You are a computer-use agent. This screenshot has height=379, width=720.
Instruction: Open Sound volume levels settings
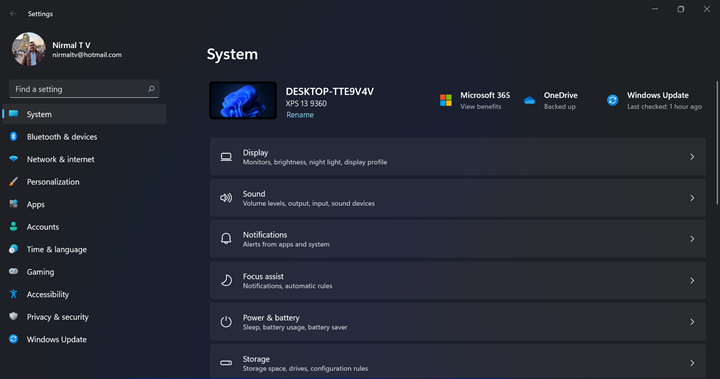[458, 198]
